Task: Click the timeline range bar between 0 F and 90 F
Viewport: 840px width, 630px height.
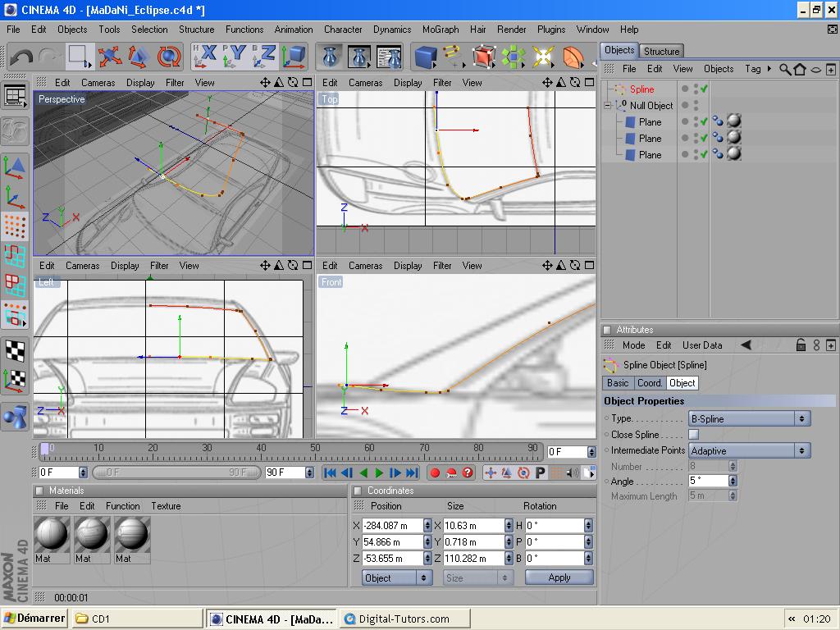Action: tap(177, 472)
